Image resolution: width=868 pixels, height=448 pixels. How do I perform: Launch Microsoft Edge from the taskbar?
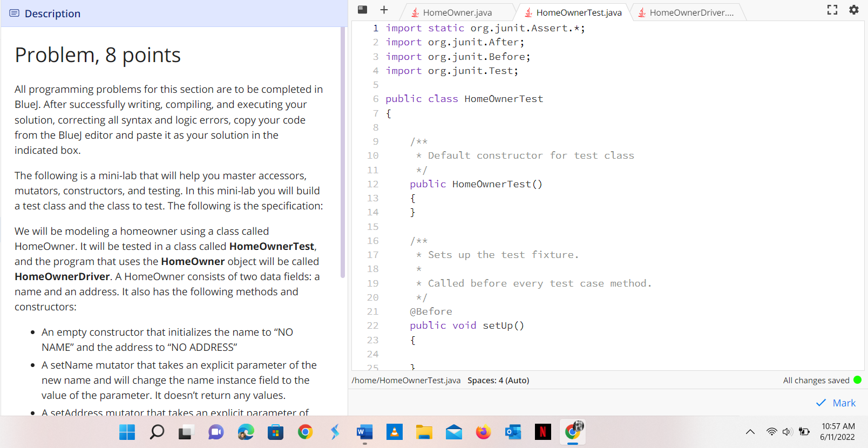pos(246,432)
